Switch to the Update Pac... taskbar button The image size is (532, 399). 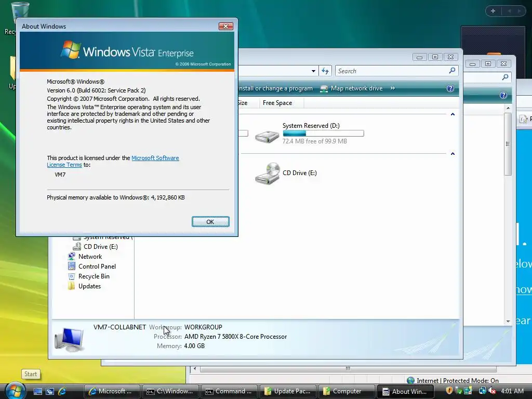288,391
